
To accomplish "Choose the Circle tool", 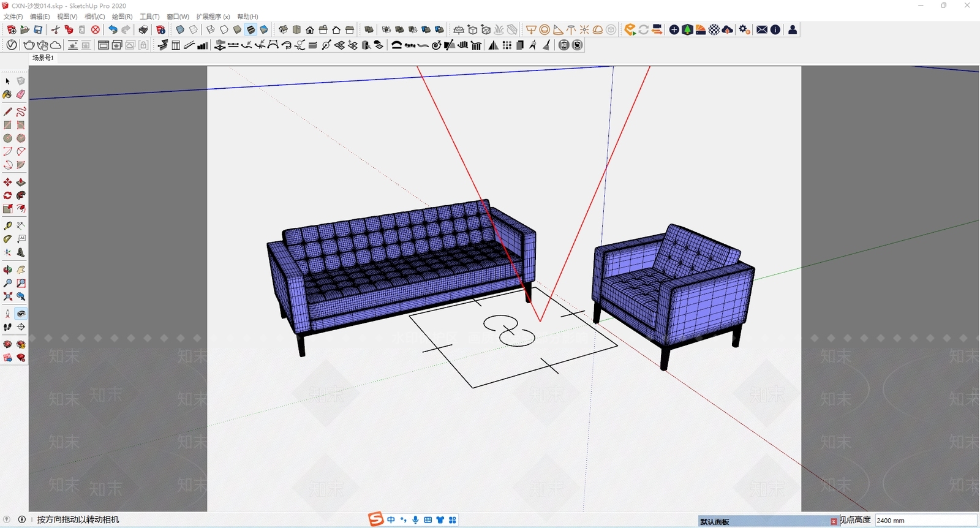I will (x=7, y=138).
